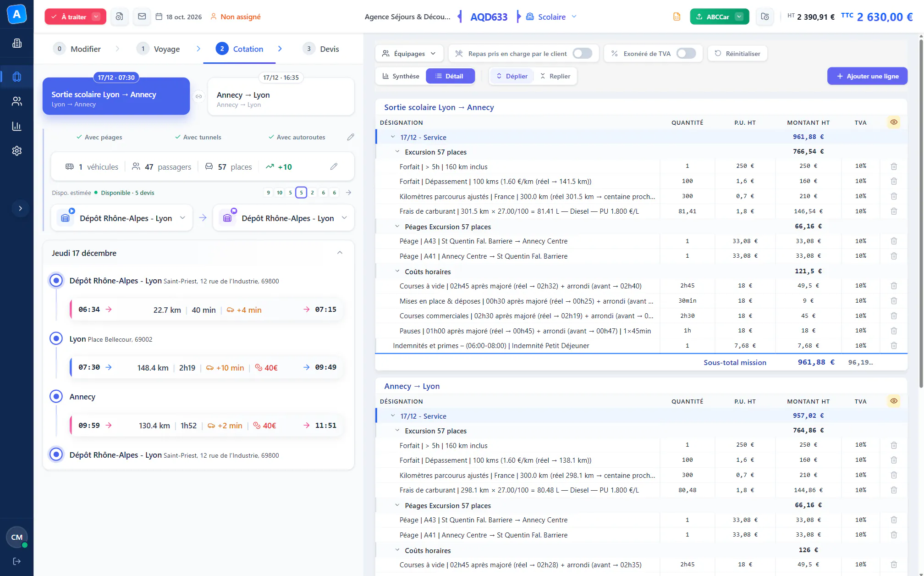
Task: Open first Dépôt Rhône-Alpes - Lyon dropdown
Action: click(x=122, y=218)
